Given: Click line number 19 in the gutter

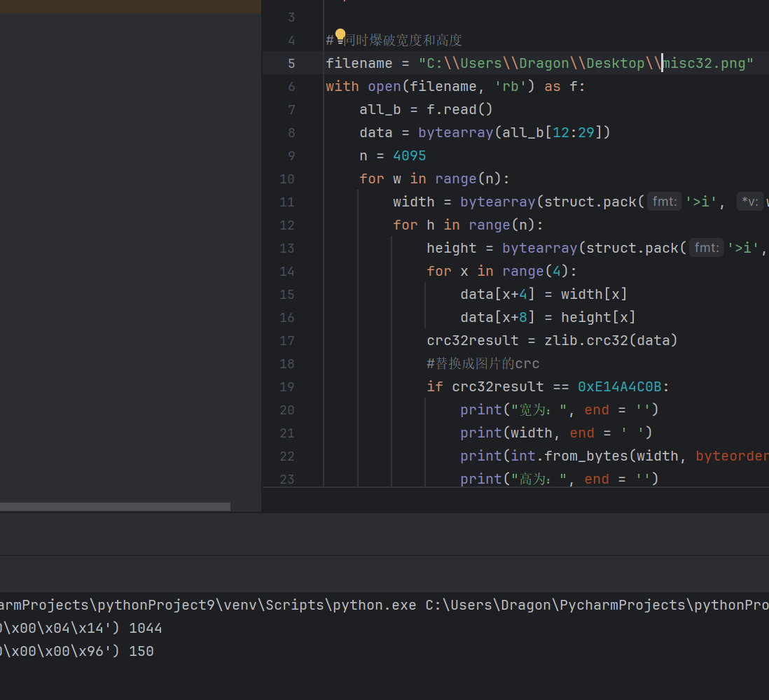Looking at the screenshot, I should tap(287, 386).
